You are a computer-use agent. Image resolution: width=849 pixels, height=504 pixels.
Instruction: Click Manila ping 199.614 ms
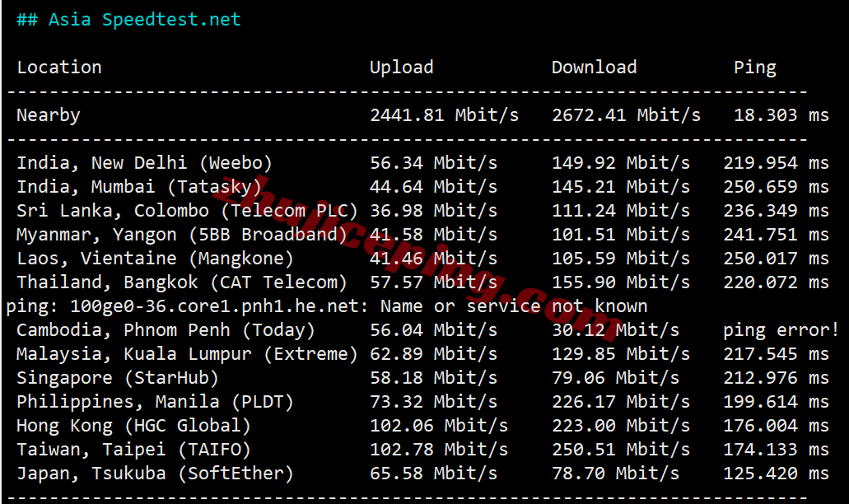[776, 401]
